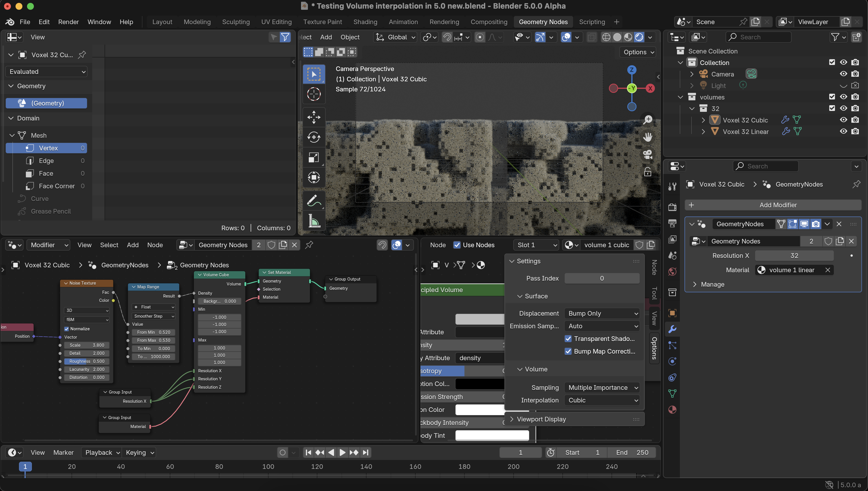Pin the Geometry Nodes tree in node editor
Image resolution: width=868 pixels, height=491 pixels.
coord(309,245)
